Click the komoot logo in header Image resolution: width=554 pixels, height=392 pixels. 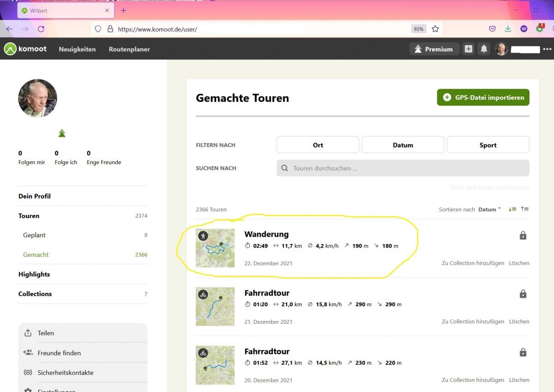[x=25, y=49]
